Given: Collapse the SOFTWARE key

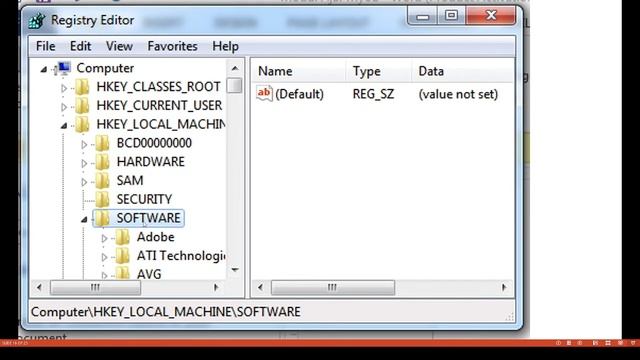Looking at the screenshot, I should (84, 220).
